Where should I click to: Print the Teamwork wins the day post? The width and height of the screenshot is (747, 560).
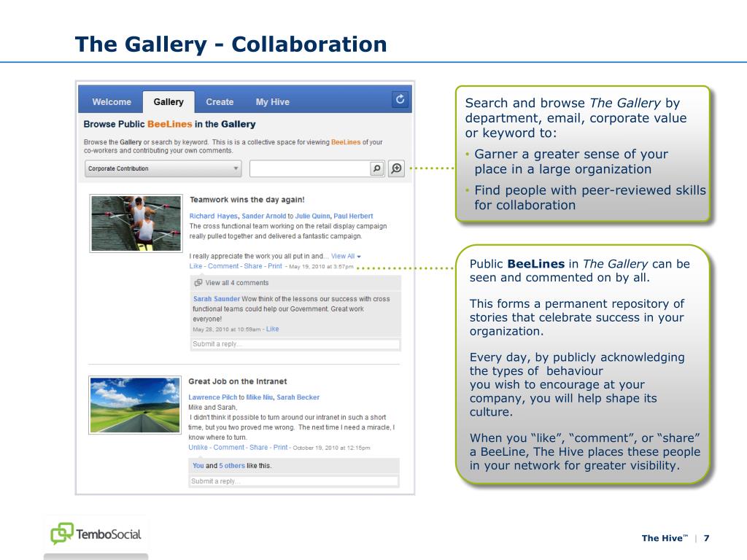point(275,266)
